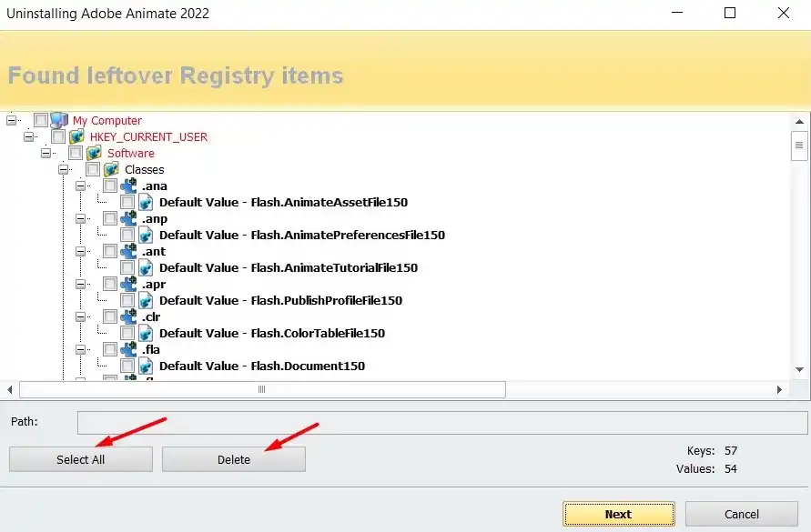
Task: Check the Flash.AnimatePreferencesFile150 value checkbox
Action: (127, 235)
